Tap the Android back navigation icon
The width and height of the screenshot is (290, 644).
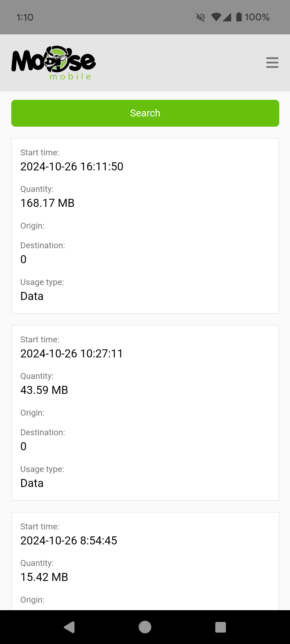click(69, 627)
